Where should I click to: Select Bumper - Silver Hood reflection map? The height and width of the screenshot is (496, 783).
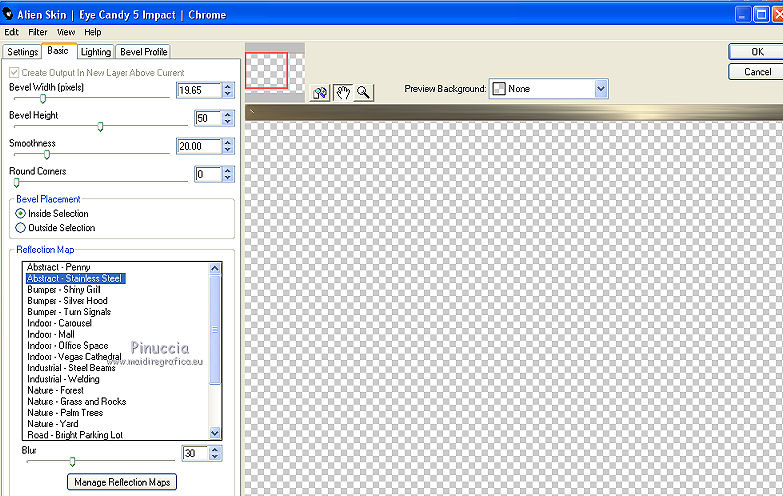67,301
